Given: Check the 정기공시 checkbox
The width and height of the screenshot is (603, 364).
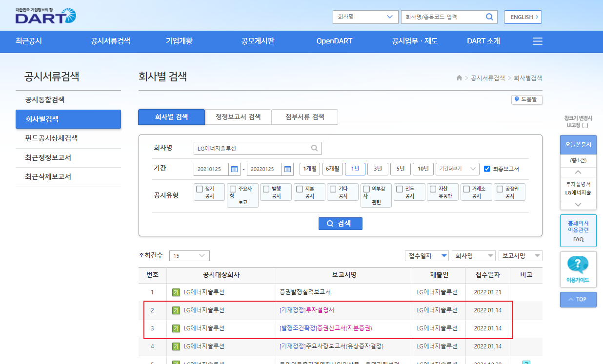Looking at the screenshot, I should 199,189.
